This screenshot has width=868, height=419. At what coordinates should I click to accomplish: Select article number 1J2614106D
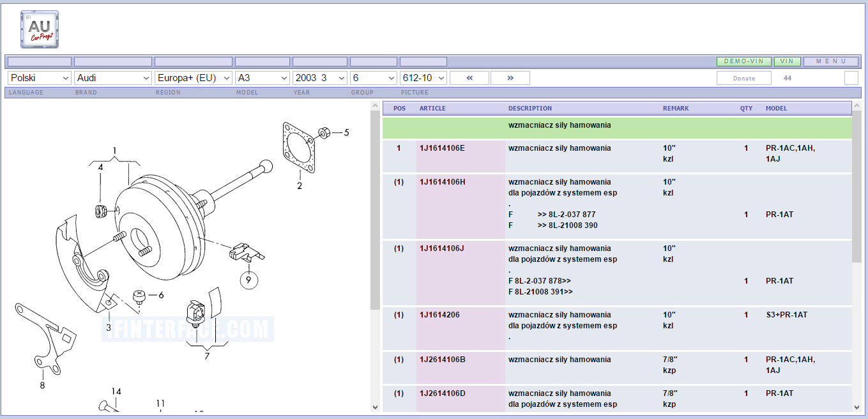pos(443,393)
